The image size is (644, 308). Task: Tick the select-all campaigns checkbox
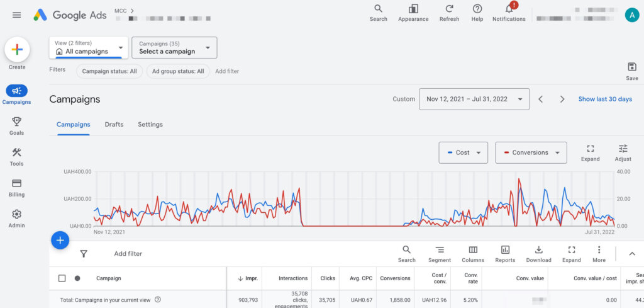point(62,278)
